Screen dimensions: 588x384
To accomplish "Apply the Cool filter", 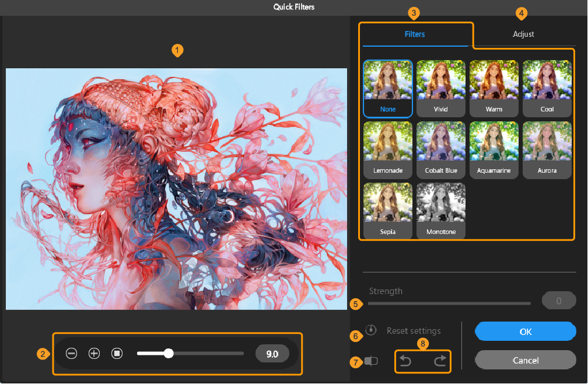I will tap(547, 89).
